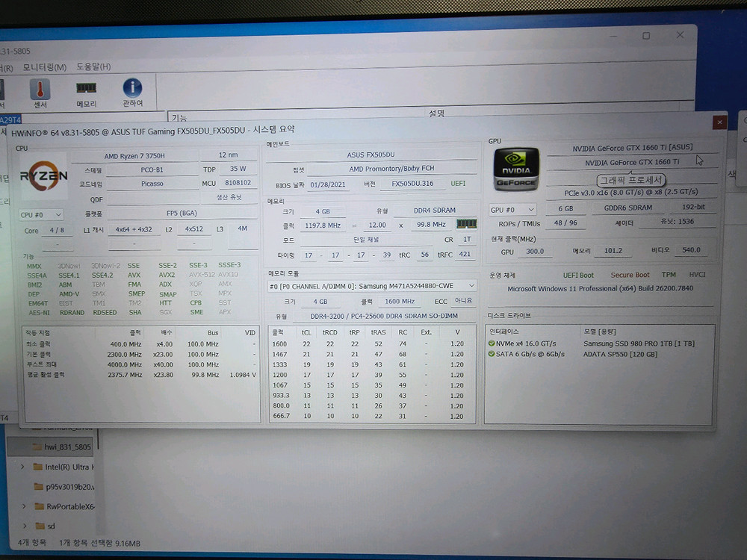Image resolution: width=747 pixels, height=560 pixels.
Task: Click the NVIDIA GeForce GTX 1660 Ti [ASUS] field
Action: [632, 148]
